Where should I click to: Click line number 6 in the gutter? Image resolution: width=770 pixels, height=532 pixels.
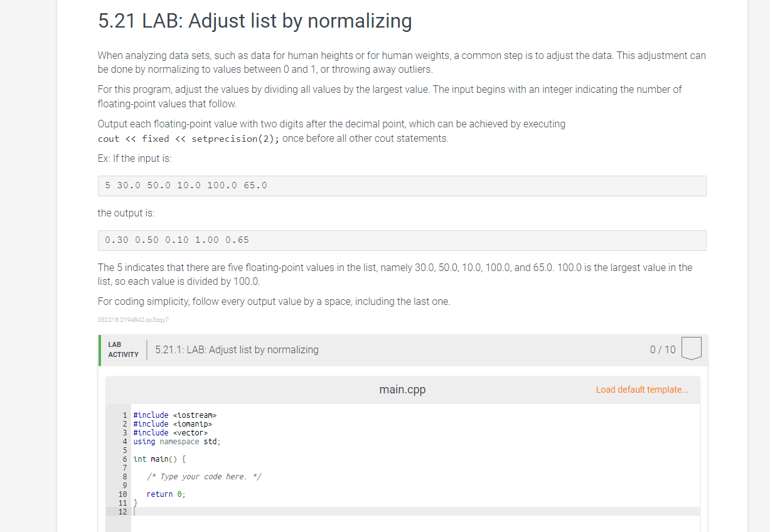coord(125,459)
